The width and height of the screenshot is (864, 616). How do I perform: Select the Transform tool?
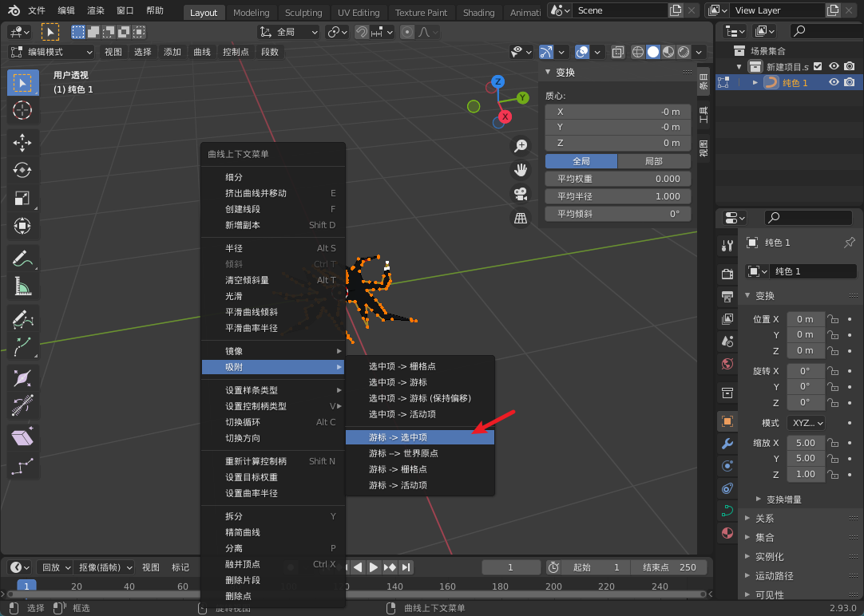[x=22, y=226]
